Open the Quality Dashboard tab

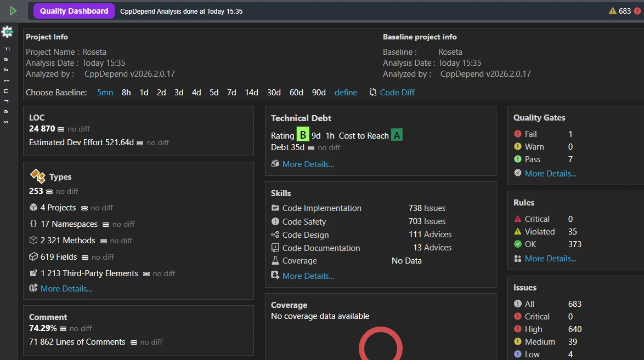click(74, 11)
